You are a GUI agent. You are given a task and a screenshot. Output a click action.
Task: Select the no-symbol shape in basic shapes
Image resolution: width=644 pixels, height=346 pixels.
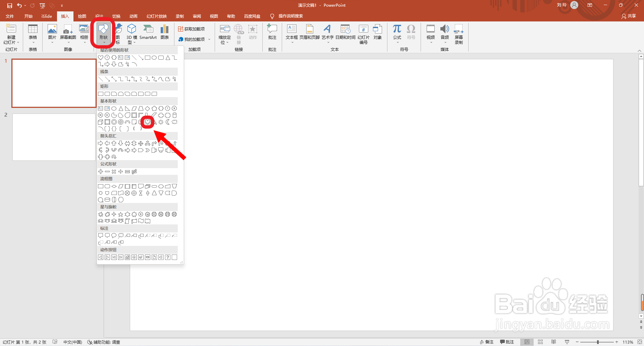(x=121, y=122)
